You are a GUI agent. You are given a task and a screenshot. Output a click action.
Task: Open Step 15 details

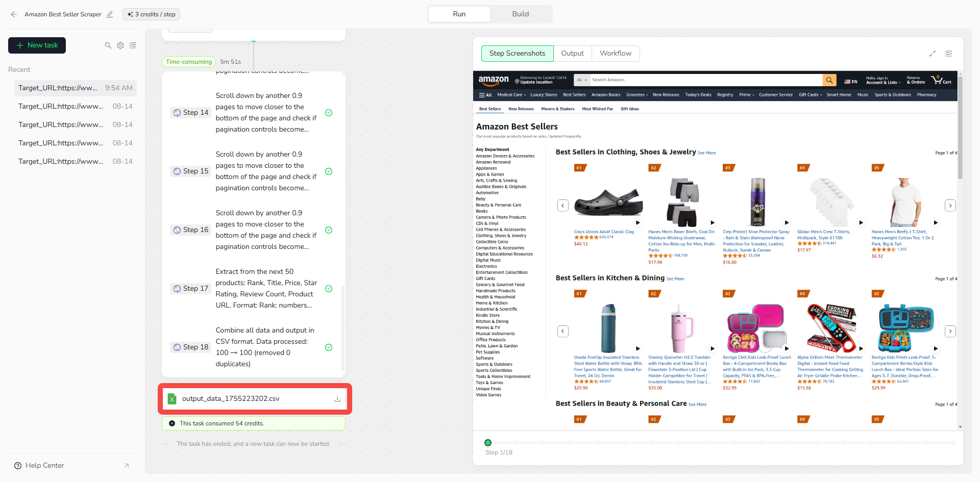(x=190, y=171)
